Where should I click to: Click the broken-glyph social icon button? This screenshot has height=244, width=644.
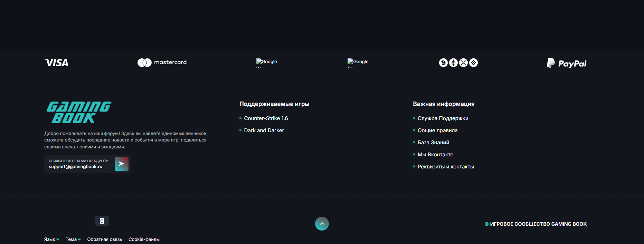point(102,221)
